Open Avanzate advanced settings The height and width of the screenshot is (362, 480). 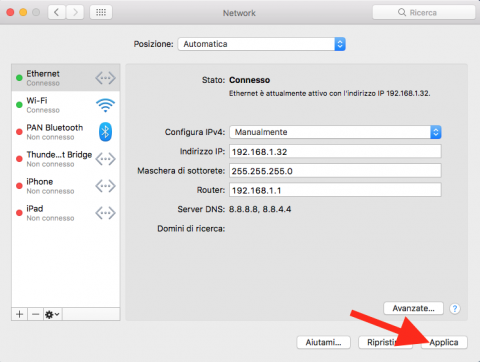point(413,308)
